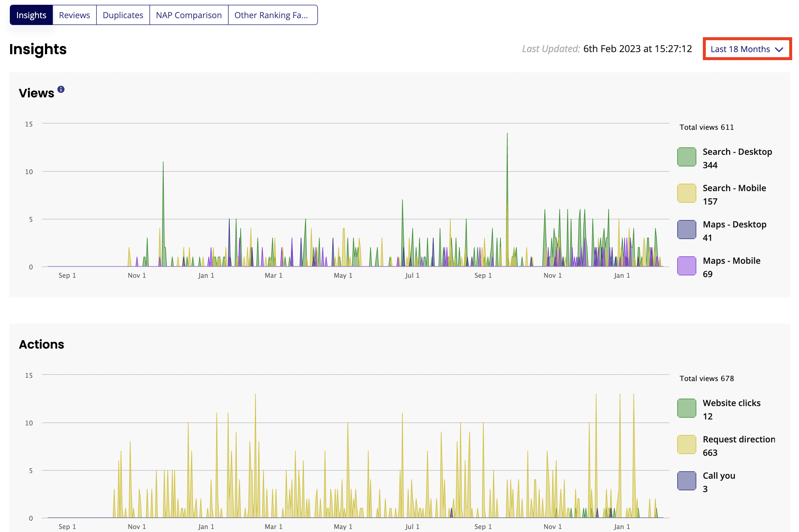Screen dimensions: 799x532
Task: Click the Request direction legend label
Action: tap(739, 439)
